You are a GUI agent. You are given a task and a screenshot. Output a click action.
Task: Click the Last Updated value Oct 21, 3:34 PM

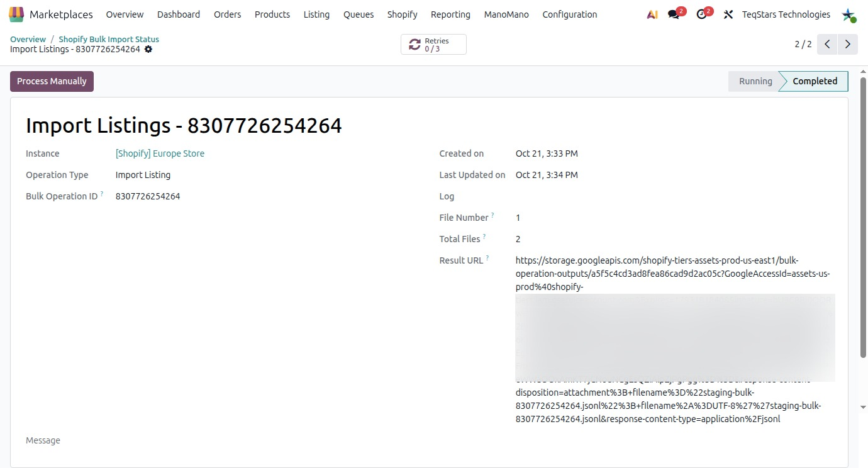(x=547, y=175)
